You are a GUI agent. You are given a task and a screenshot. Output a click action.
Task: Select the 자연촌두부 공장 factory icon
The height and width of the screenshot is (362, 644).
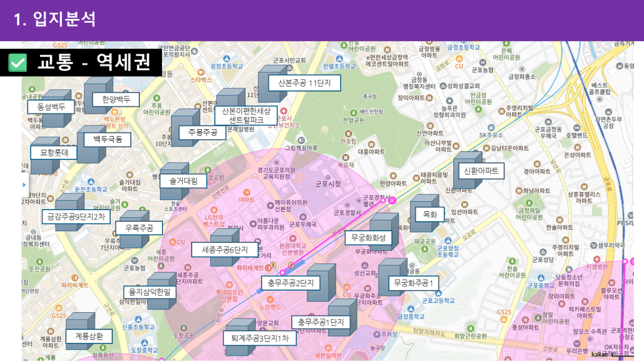608,111
